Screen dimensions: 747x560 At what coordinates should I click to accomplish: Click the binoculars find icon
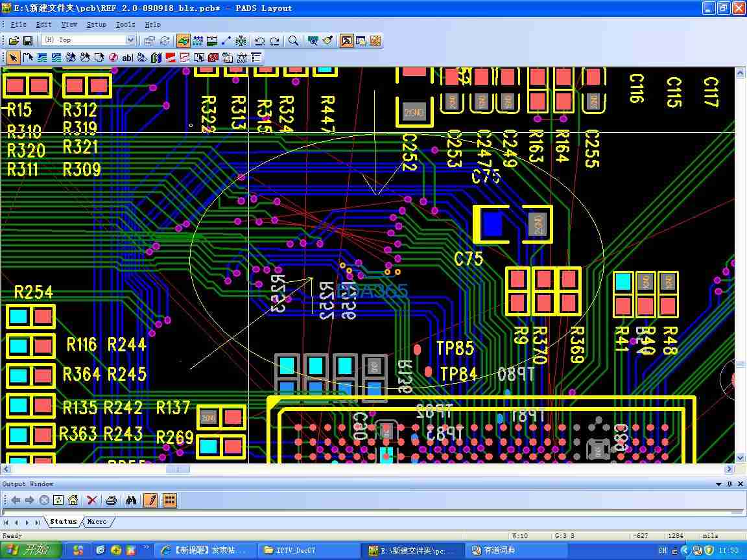tap(131, 500)
